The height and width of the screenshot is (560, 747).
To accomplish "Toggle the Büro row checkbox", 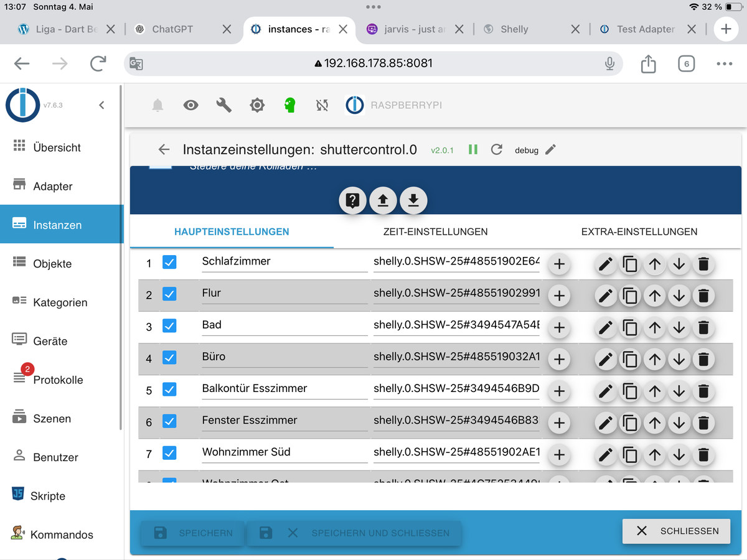I will point(169,358).
